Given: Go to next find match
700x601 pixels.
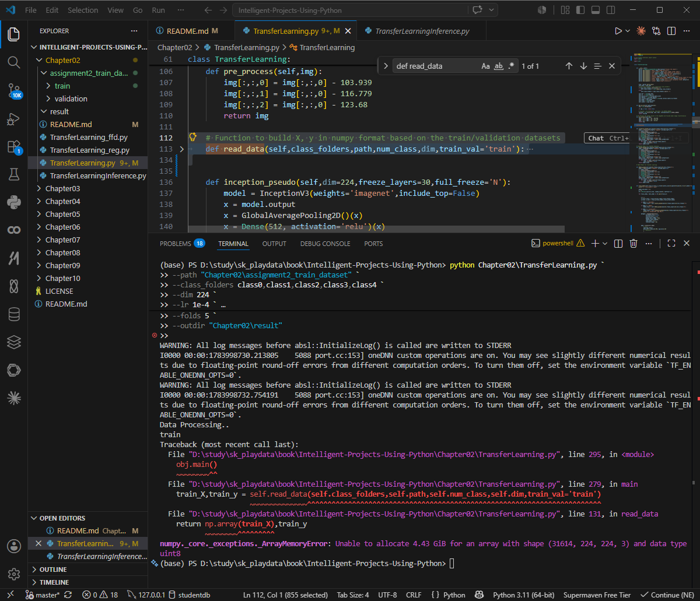Looking at the screenshot, I should (583, 66).
